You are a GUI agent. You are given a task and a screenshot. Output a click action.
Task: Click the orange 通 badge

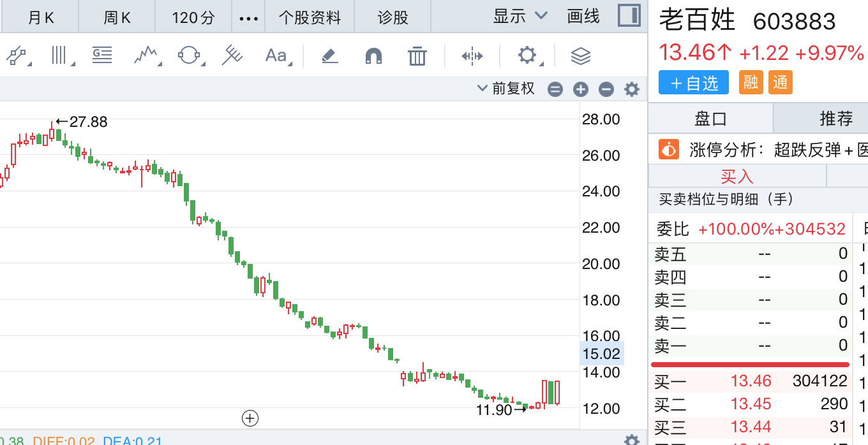[x=781, y=82]
